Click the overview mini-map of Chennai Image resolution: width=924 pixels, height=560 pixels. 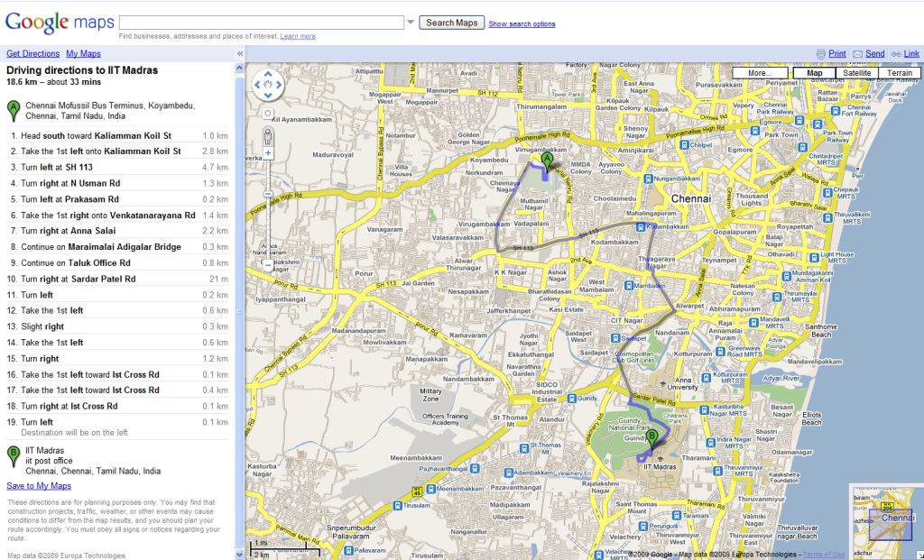click(886, 520)
